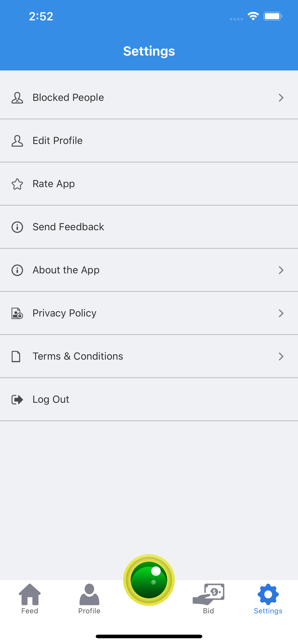Open the Bid tab
Screen dimensions: 298x644
tap(208, 599)
